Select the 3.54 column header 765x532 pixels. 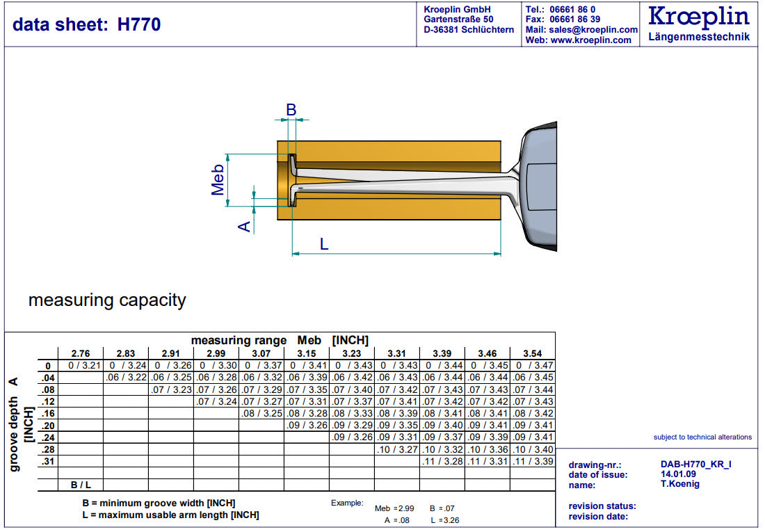(x=532, y=353)
